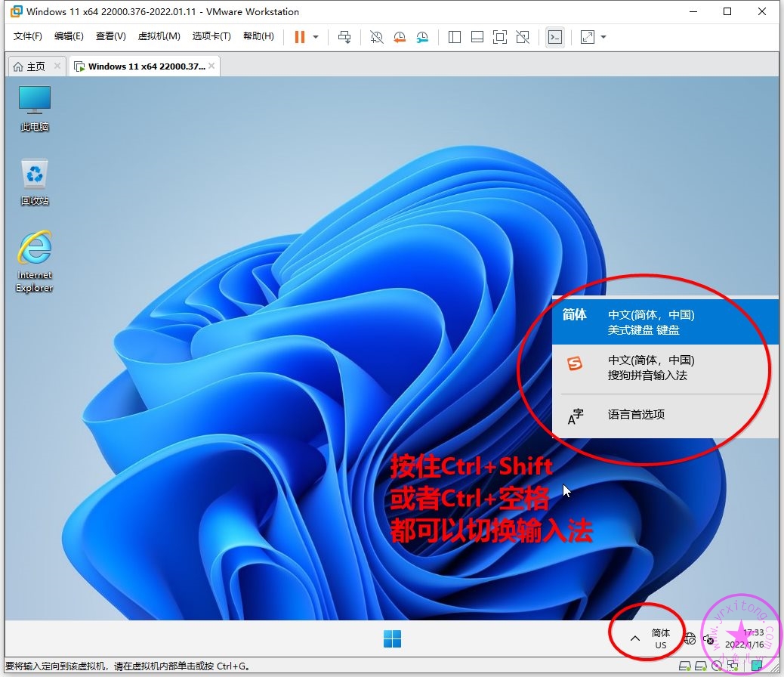This screenshot has width=784, height=677.
Task: Close the Windows 11 x64 VM tab
Action: (212, 66)
